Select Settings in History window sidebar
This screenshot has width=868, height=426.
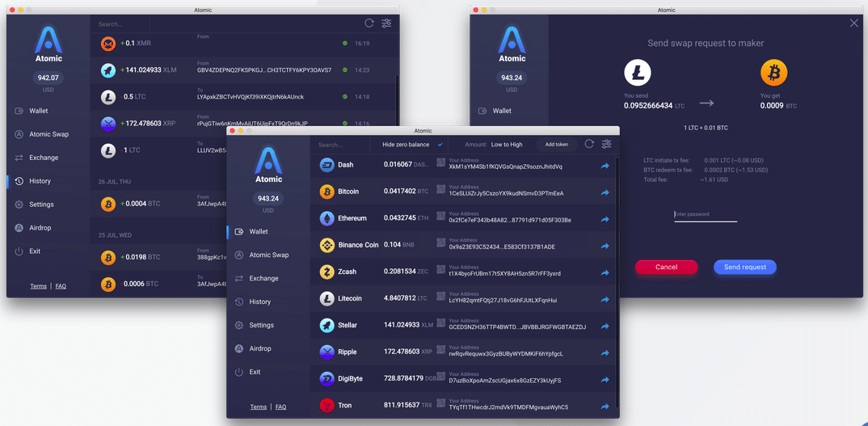41,205
